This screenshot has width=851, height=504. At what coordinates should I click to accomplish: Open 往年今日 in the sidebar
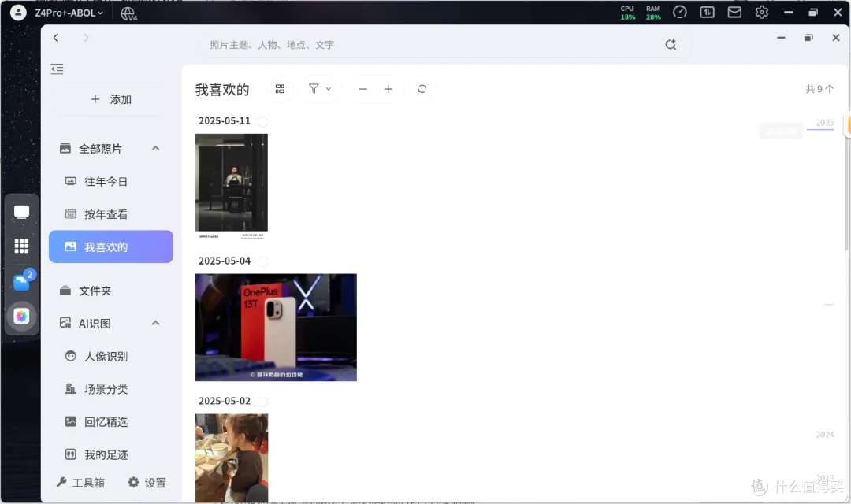click(106, 182)
